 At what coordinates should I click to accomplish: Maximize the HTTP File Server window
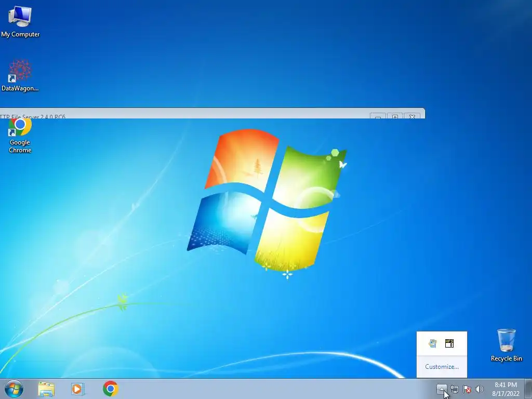(x=395, y=116)
